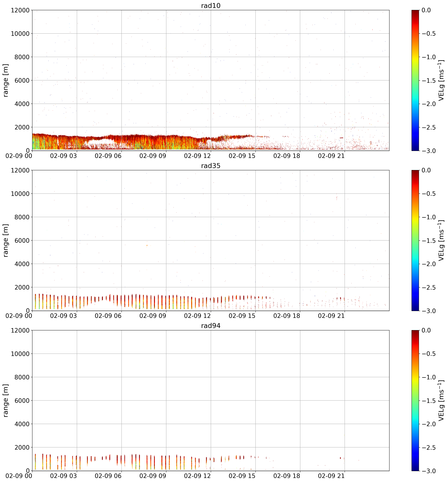Click rad10 x-axis tick '02-09 03'

63,156
